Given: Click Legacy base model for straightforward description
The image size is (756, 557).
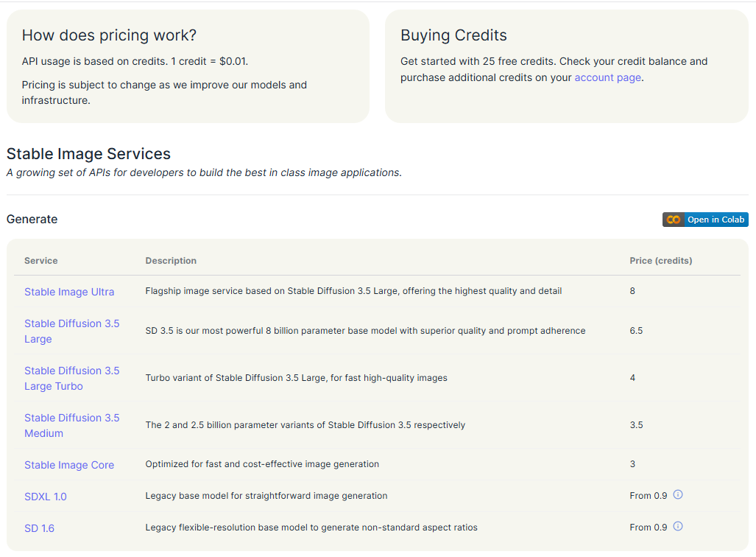Looking at the screenshot, I should tap(266, 496).
